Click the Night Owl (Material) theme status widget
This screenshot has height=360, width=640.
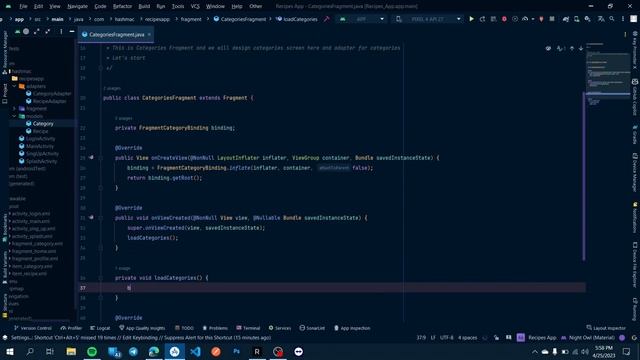coord(588,338)
